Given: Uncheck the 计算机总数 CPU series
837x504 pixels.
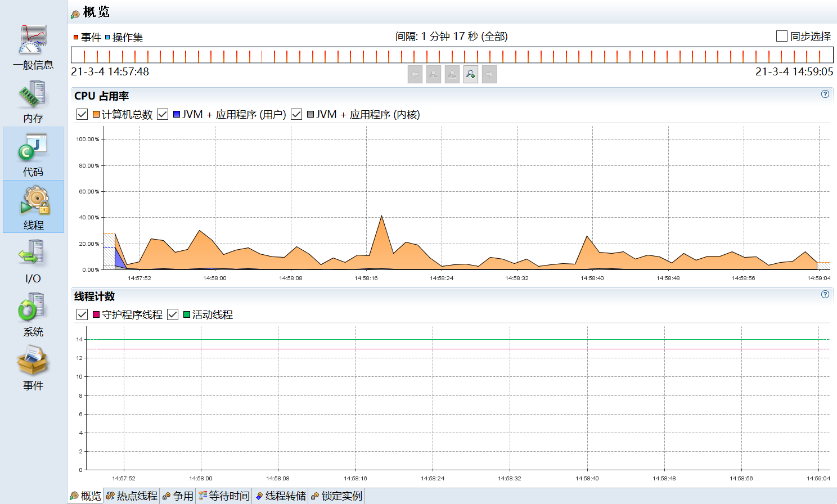Looking at the screenshot, I should pyautogui.click(x=82, y=114).
